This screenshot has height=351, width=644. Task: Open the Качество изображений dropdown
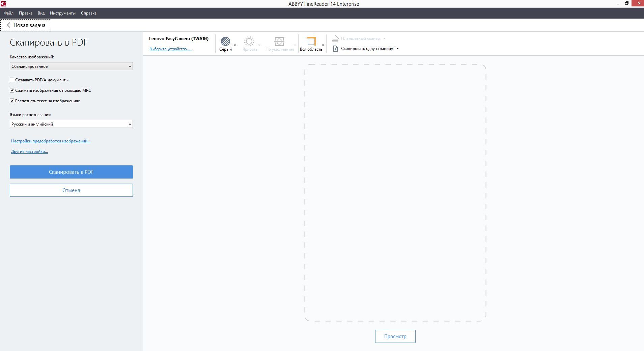tap(71, 66)
